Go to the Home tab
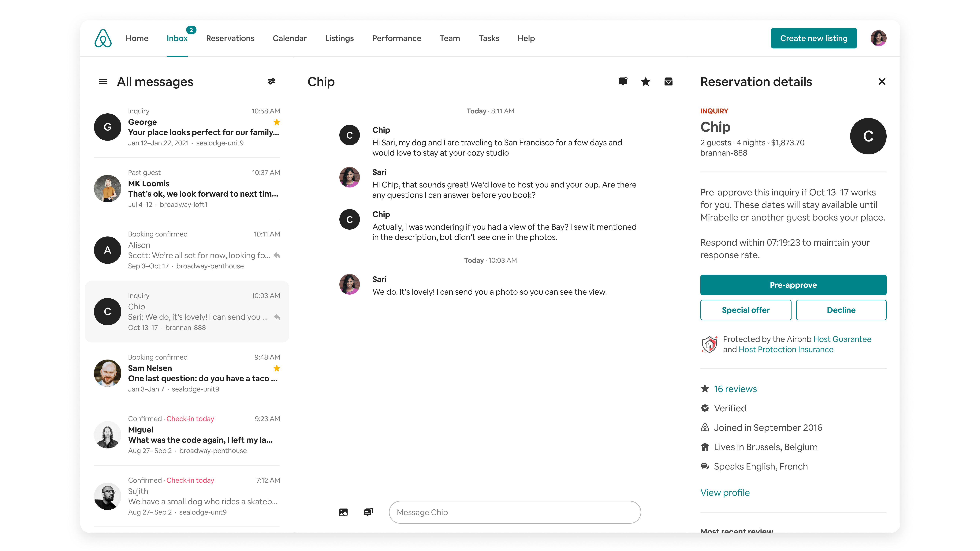 [137, 38]
